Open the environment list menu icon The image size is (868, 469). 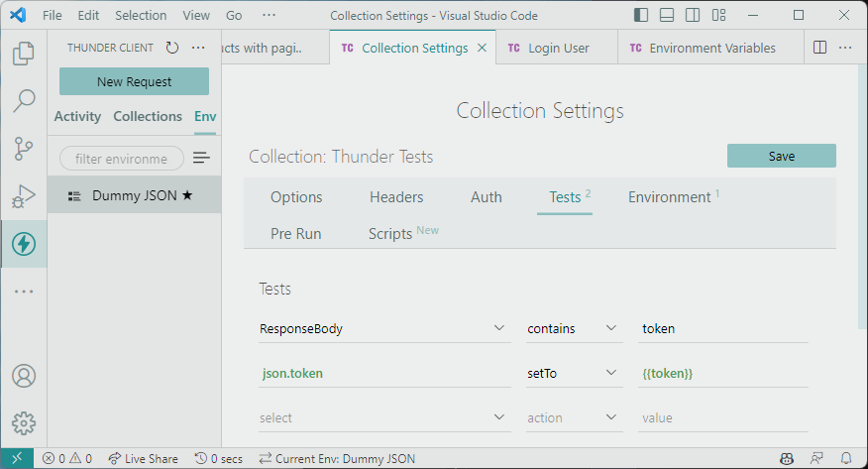click(x=201, y=159)
